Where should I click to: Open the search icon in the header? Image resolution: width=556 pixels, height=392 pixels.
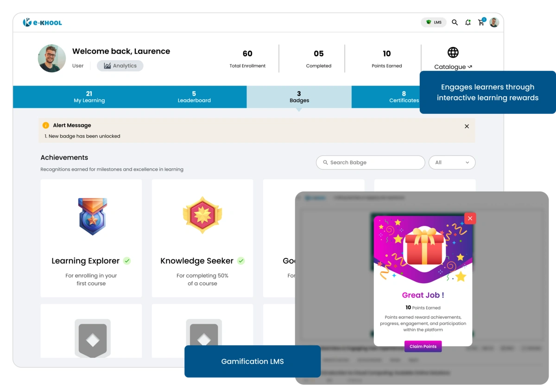[455, 22]
